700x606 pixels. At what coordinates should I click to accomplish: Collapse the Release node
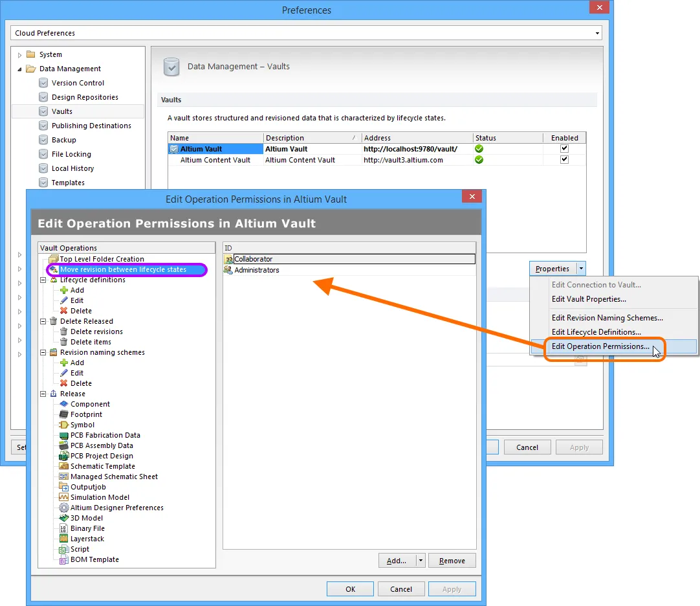pos(43,394)
